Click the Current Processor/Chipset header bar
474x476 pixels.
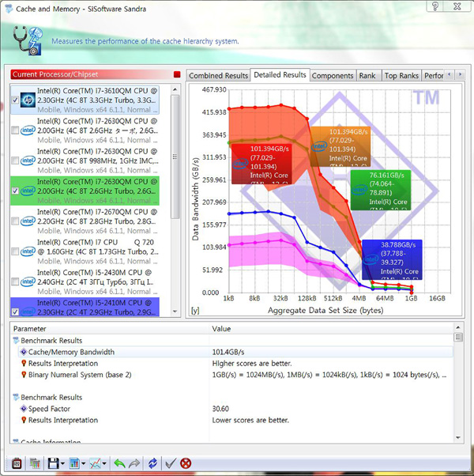click(96, 74)
